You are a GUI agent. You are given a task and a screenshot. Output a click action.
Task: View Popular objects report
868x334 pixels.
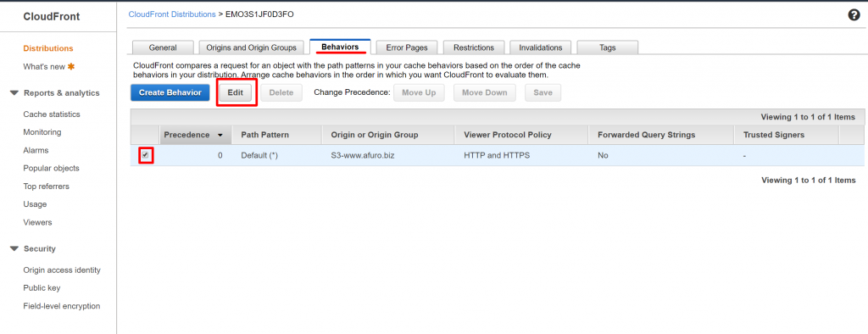pos(51,169)
